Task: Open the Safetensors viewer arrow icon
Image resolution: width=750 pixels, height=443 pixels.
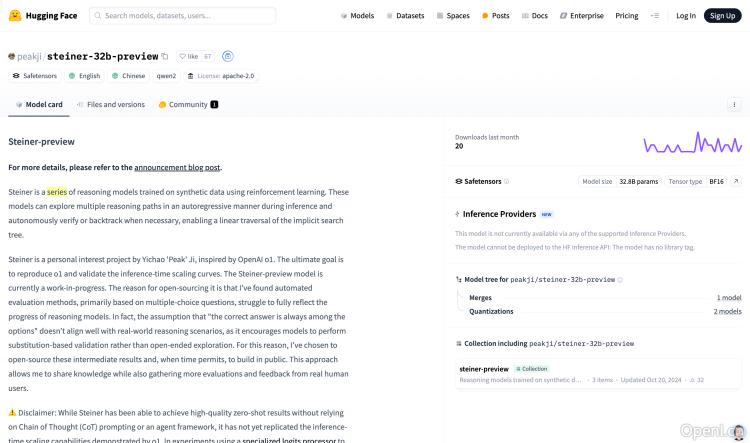Action: pyautogui.click(x=736, y=182)
